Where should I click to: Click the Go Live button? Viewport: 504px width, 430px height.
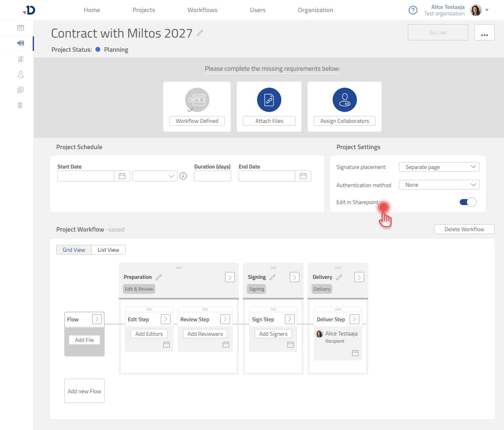(438, 32)
